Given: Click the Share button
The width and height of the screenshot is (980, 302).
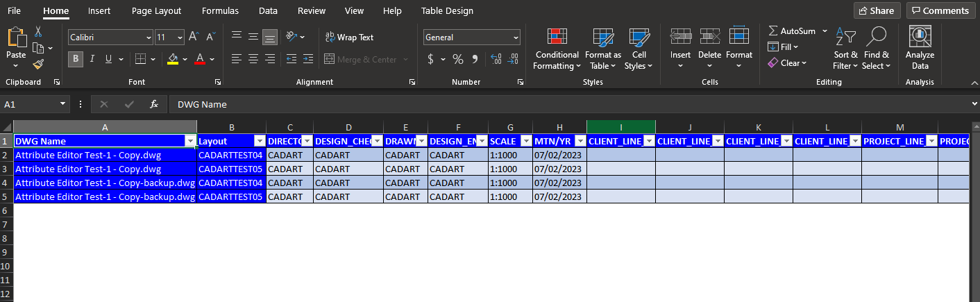Looking at the screenshot, I should click(x=877, y=10).
